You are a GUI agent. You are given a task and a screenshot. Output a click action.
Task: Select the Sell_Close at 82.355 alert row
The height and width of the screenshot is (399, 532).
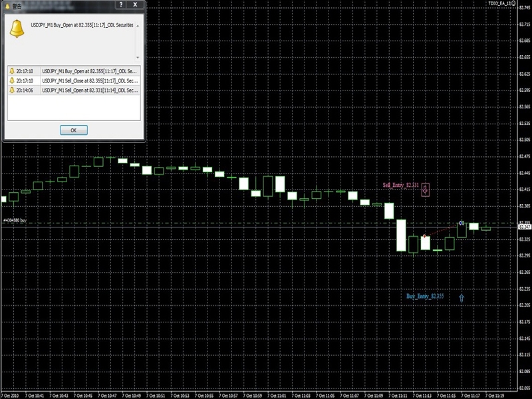pos(74,80)
